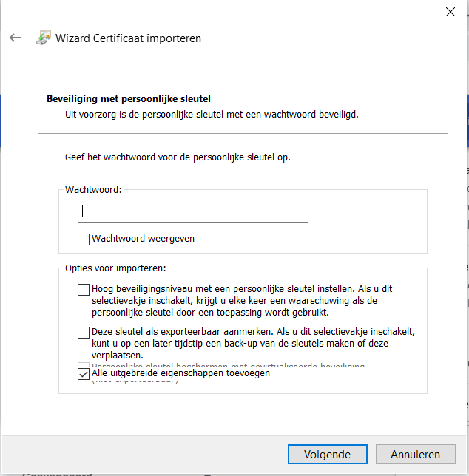Image resolution: width=469 pixels, height=476 pixels.
Task: Select the 'Beveiliging met persoonlijke sleutel' heading
Action: [x=129, y=98]
